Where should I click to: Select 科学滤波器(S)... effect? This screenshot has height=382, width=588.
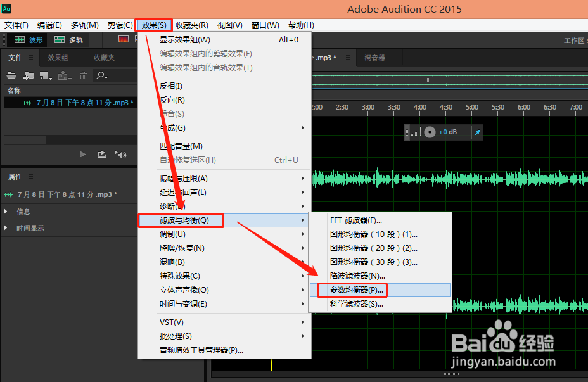(380, 304)
